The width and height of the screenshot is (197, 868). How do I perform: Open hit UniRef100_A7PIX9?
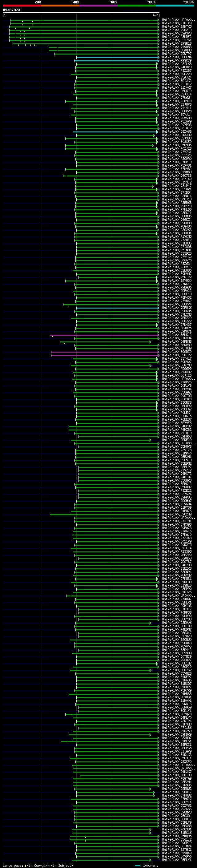pos(177,23)
